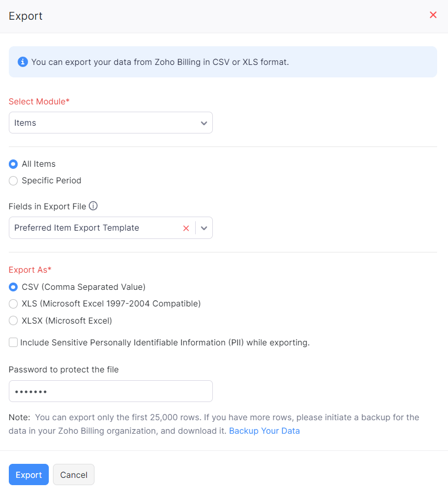Click the Select Module label
448x495 pixels.
coord(39,101)
